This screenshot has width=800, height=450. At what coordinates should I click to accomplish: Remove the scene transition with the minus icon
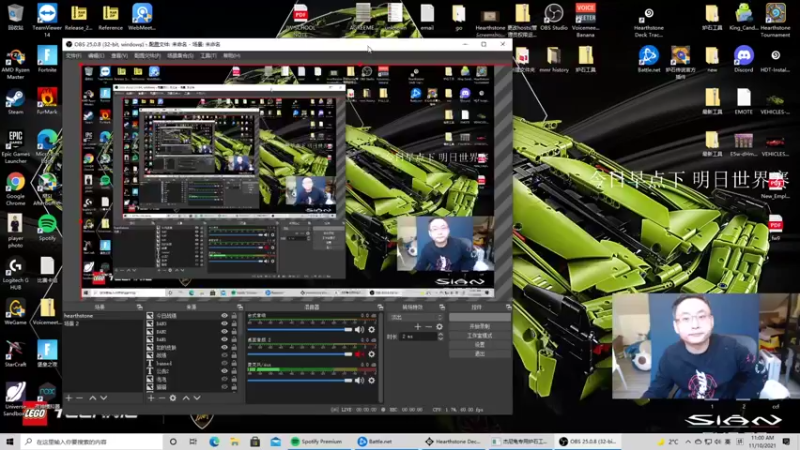pos(428,327)
